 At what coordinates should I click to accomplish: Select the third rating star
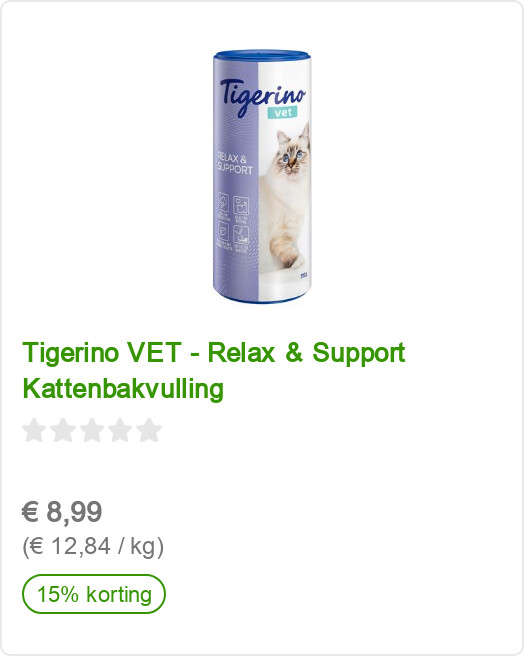coord(92,430)
